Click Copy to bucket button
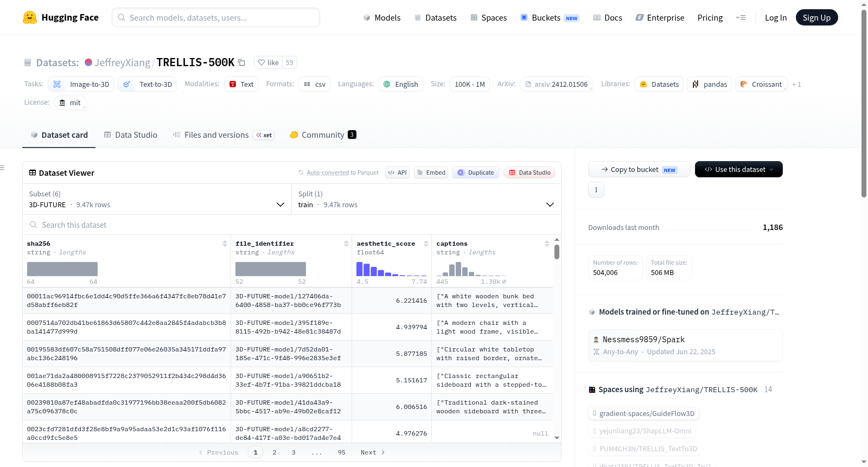This screenshot has height=467, width=868. [x=639, y=169]
